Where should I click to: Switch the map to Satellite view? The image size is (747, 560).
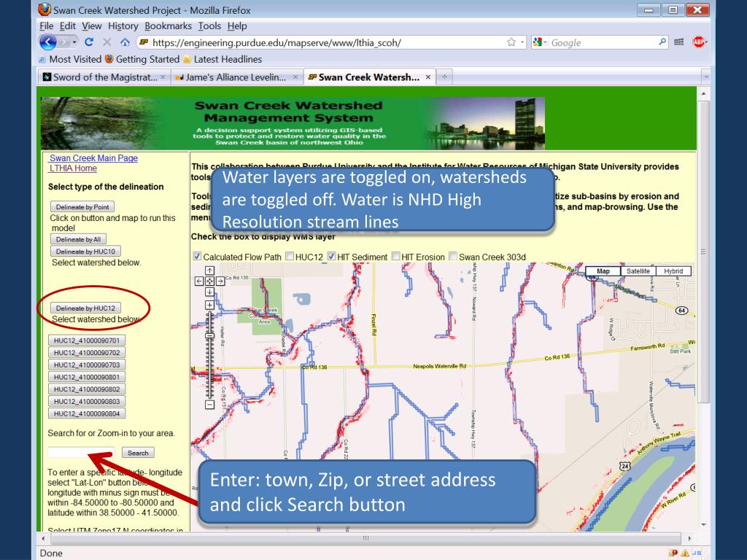pos(638,271)
